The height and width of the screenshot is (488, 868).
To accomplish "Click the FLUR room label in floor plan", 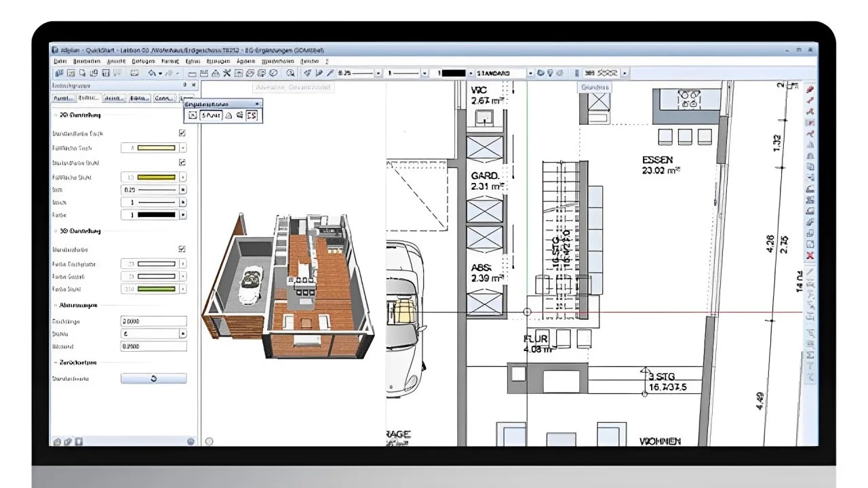I will (536, 338).
